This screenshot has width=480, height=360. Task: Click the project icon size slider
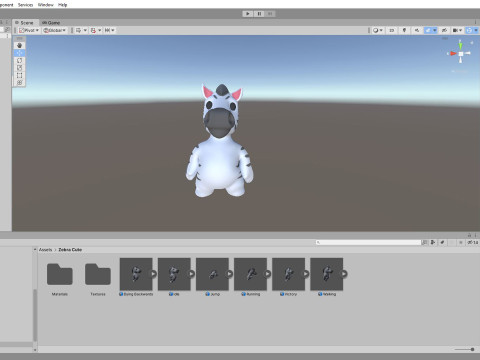(465, 349)
